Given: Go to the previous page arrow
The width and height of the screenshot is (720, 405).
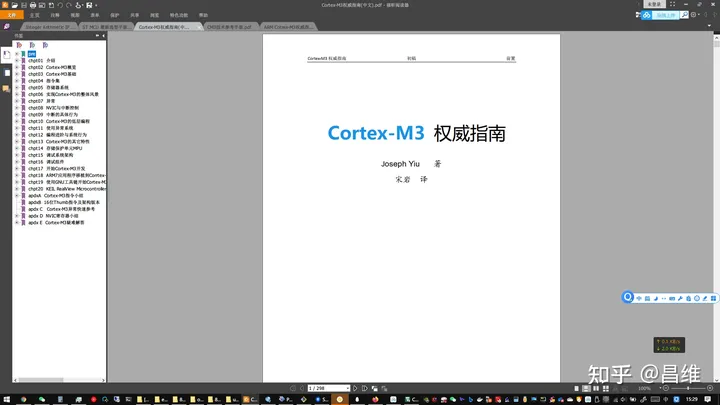Looking at the screenshot, I should coord(302,388).
